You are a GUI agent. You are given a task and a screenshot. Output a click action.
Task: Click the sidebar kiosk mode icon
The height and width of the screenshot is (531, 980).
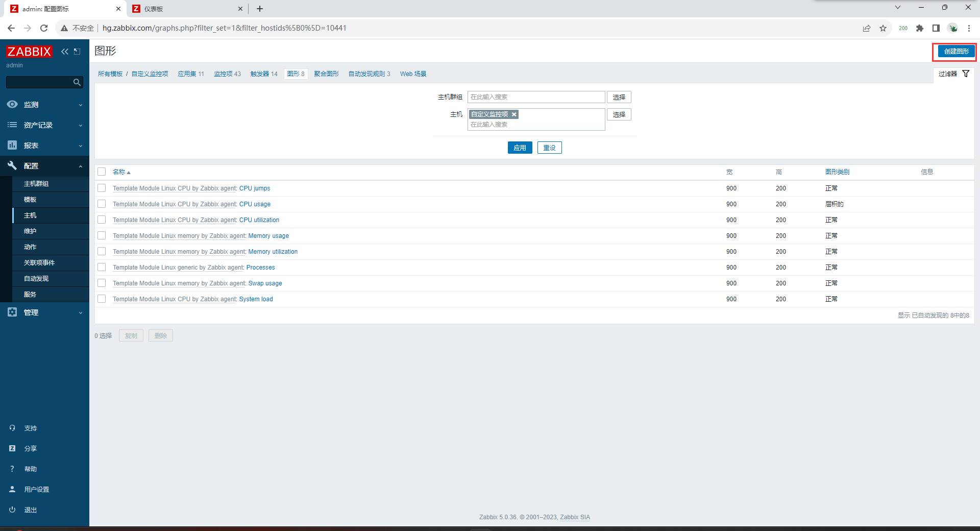tap(77, 52)
